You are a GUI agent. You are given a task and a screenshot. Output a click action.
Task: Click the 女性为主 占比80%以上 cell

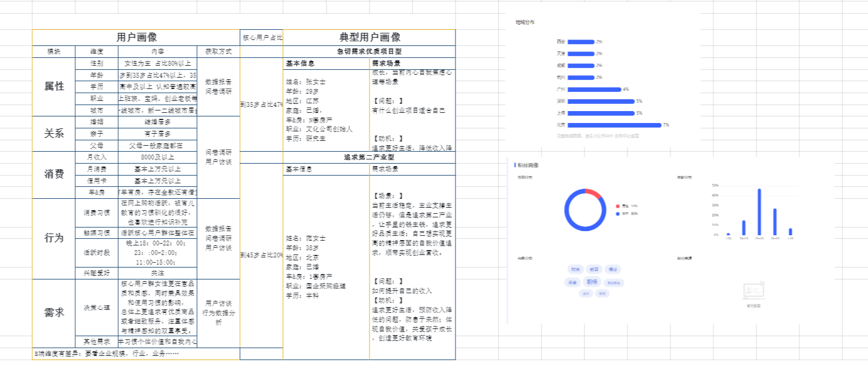[x=158, y=63]
